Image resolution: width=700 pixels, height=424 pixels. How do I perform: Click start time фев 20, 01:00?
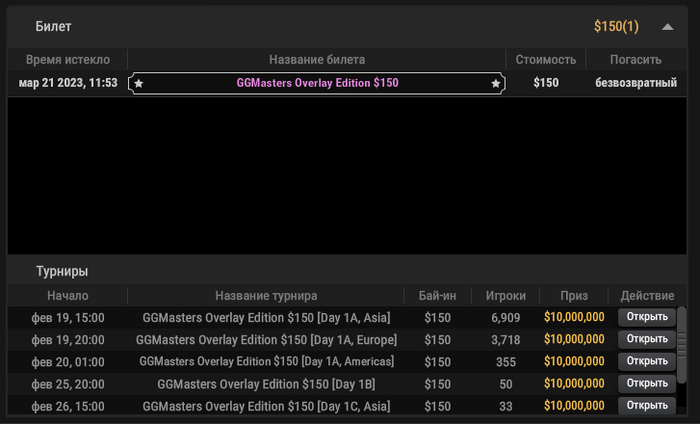68,362
